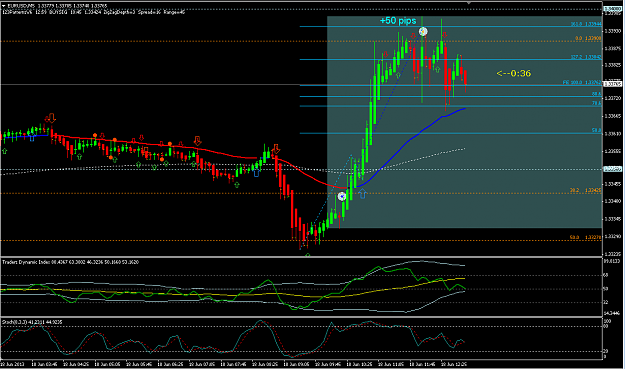This screenshot has width=625, height=369.
Task: Click the '10:25' label on the time axis
Action: pyautogui.click(x=359, y=364)
